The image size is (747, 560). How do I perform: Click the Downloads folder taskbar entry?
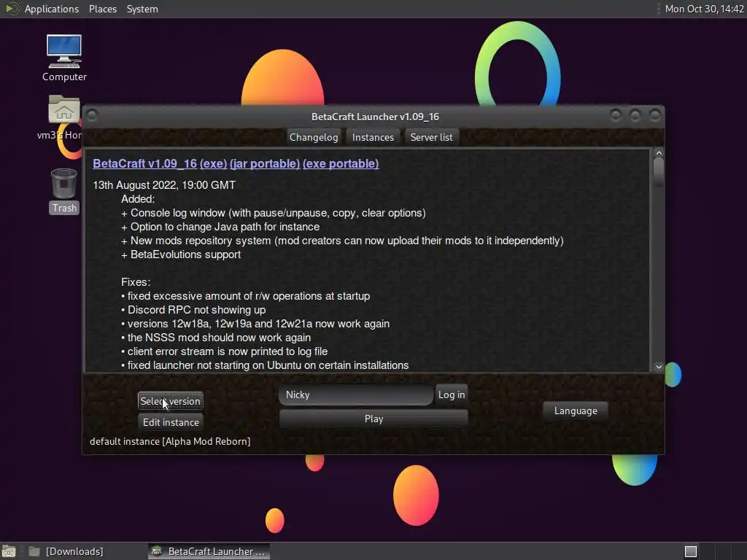[x=66, y=551]
